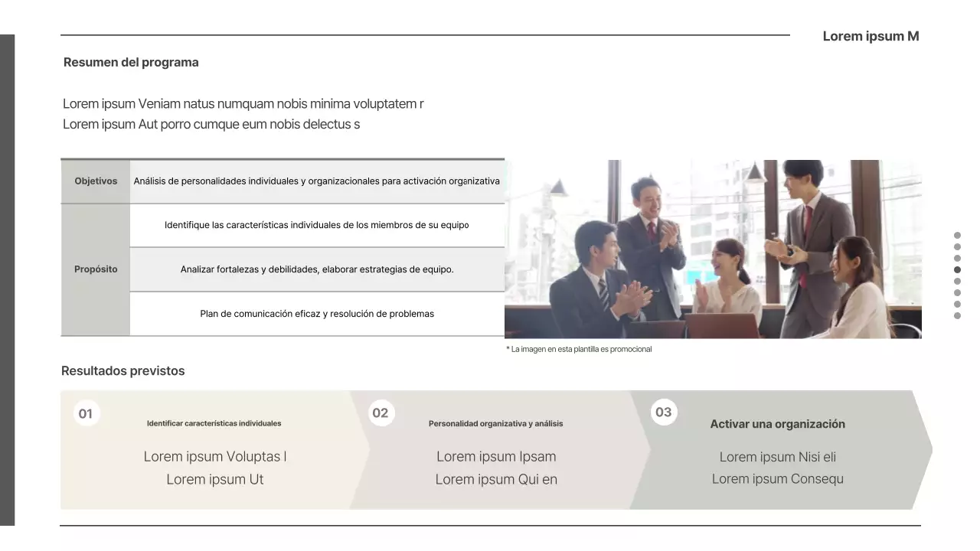The image size is (980, 551).
Task: Click the 'Resumen del programa' heading
Action: point(131,63)
